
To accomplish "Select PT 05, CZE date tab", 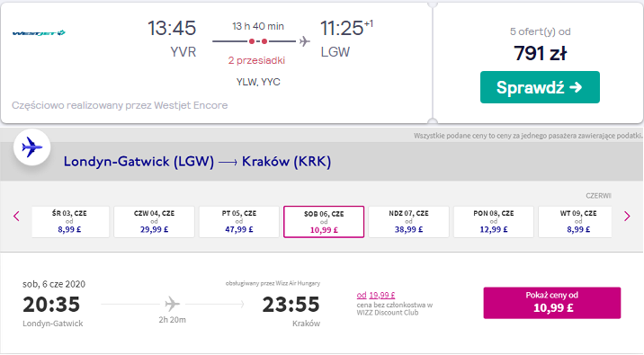I will click(x=239, y=222).
